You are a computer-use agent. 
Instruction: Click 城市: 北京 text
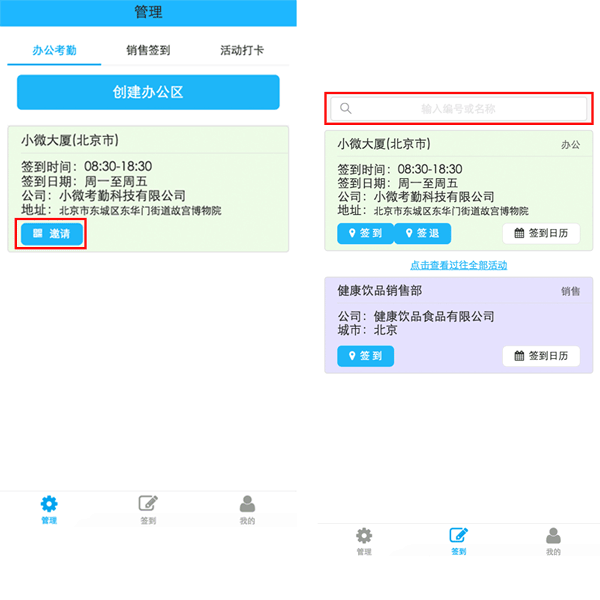(x=367, y=329)
